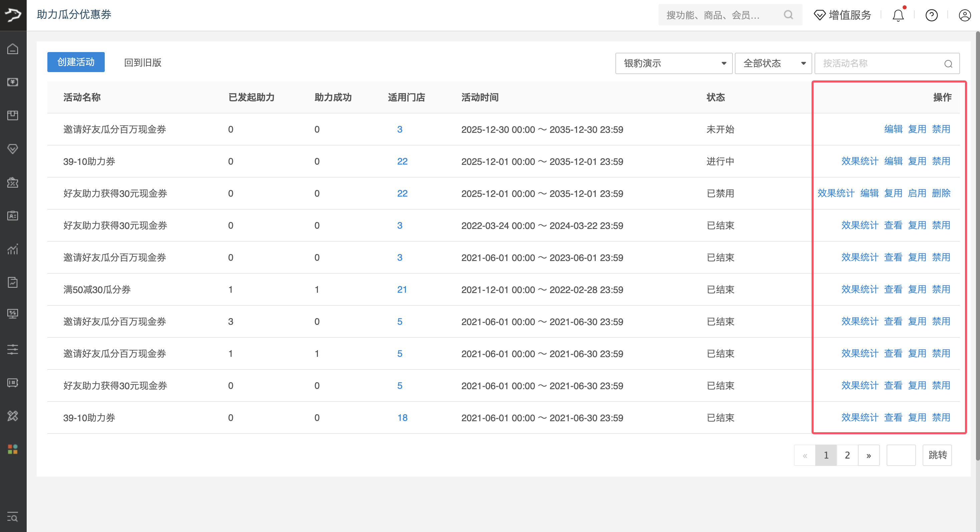The height and width of the screenshot is (532, 980).
Task: Click the help question mark icon
Action: (931, 15)
